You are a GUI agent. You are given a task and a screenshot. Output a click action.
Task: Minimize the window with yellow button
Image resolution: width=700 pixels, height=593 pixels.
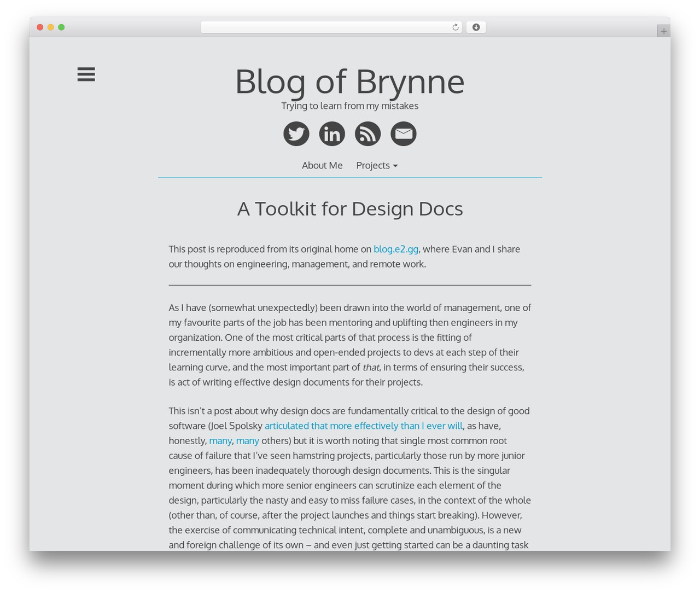point(51,27)
